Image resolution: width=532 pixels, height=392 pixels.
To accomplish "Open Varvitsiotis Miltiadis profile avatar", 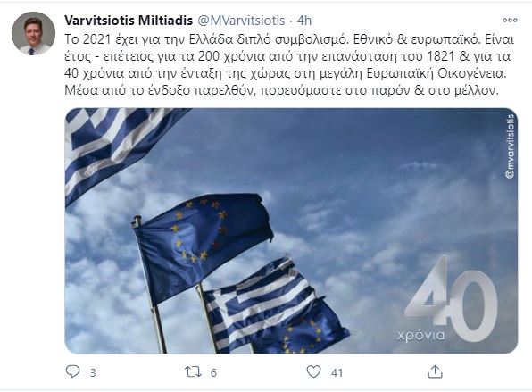I will point(33,33).
